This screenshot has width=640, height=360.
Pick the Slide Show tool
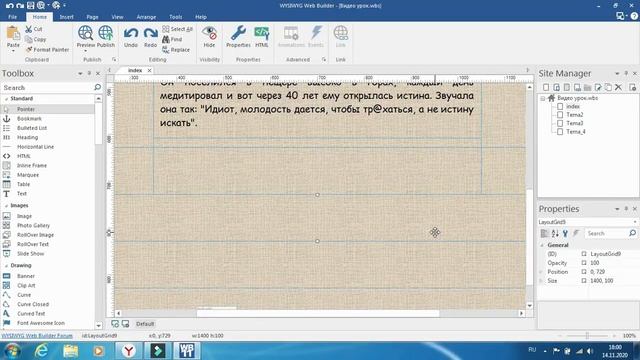pos(30,253)
